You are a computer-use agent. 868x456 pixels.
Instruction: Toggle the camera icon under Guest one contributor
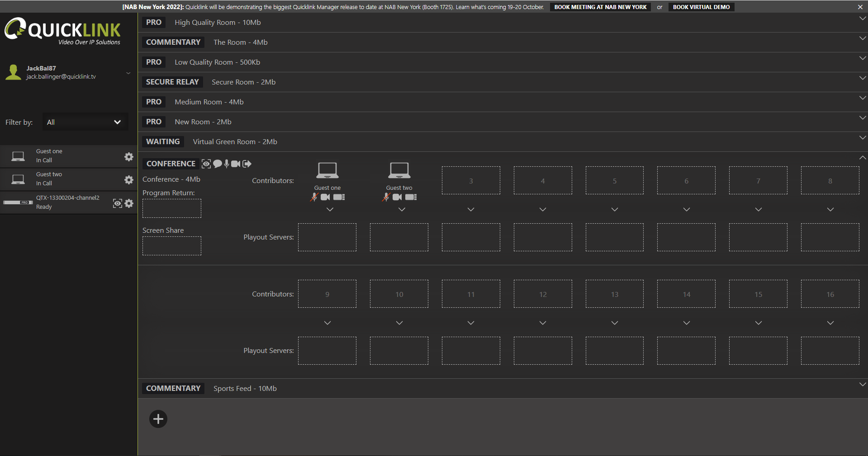tap(325, 197)
